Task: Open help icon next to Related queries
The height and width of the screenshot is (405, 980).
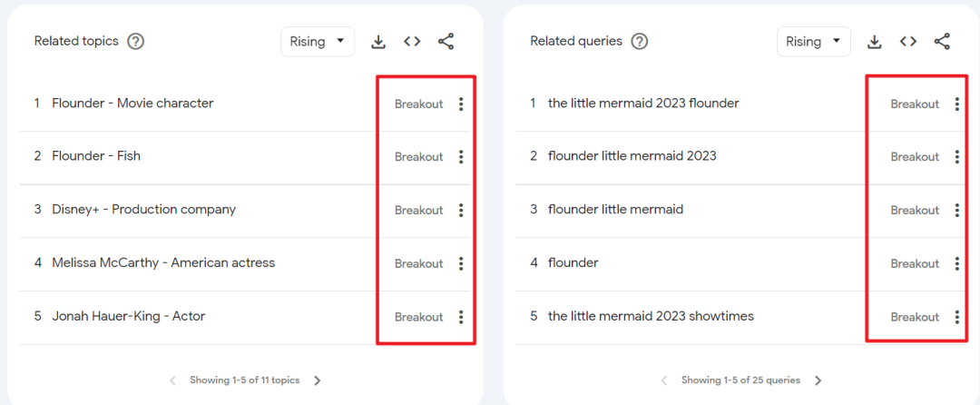Action: pos(640,42)
